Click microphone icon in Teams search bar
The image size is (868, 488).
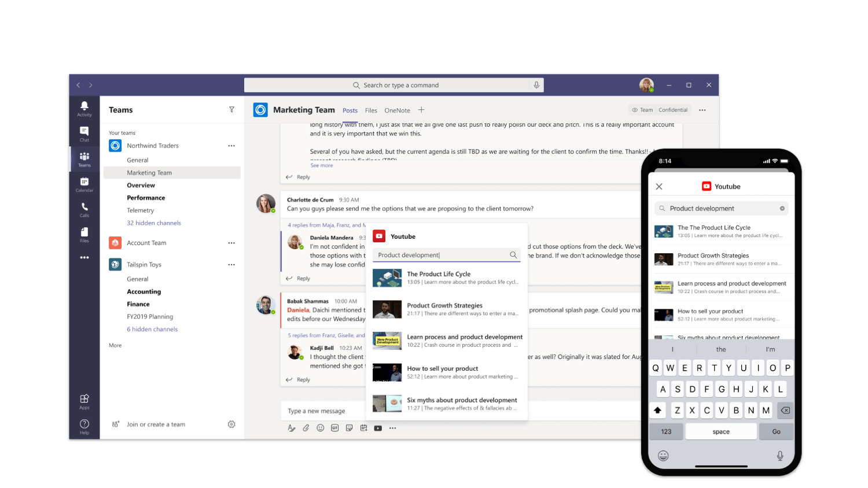tap(536, 85)
